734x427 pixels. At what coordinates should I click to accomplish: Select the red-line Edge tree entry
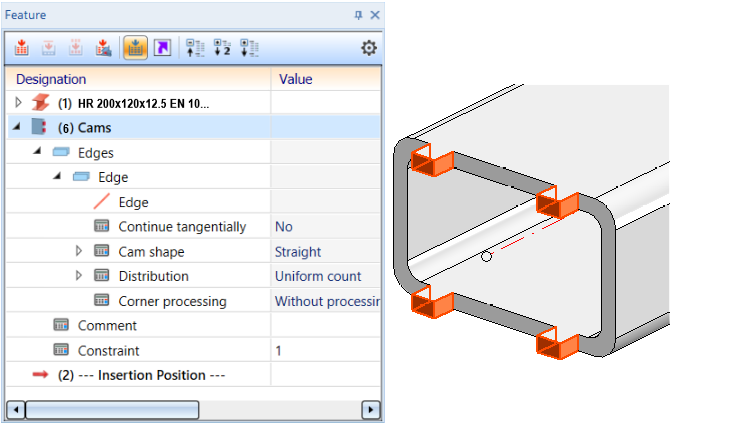133,202
